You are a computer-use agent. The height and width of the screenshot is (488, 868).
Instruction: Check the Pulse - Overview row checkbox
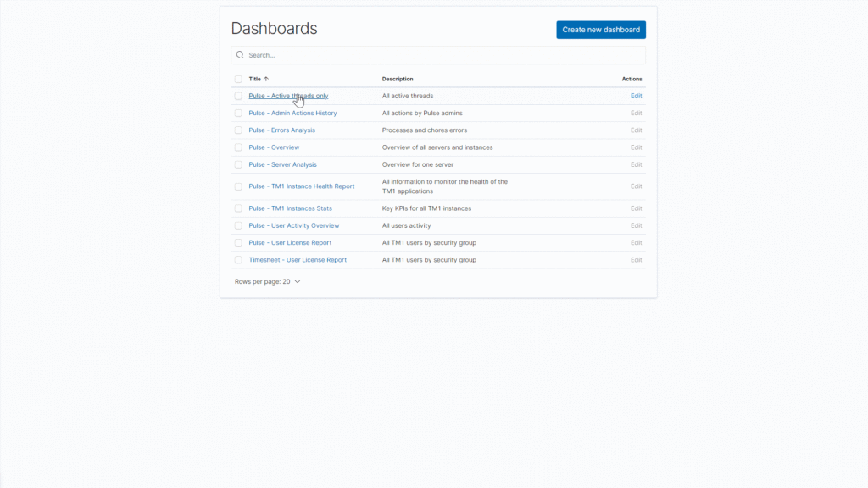pyautogui.click(x=238, y=147)
